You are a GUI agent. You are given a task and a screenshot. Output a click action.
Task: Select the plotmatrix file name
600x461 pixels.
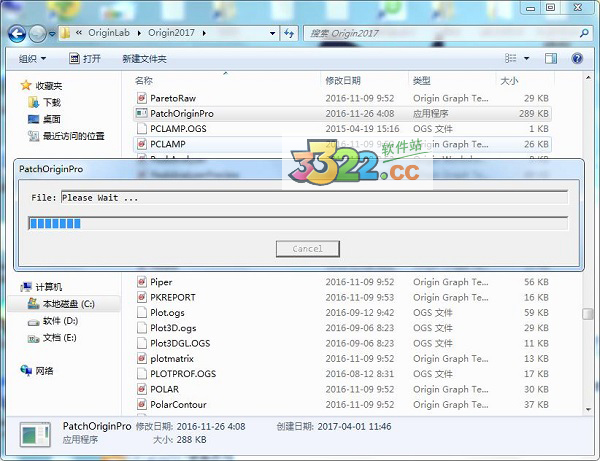coord(172,359)
